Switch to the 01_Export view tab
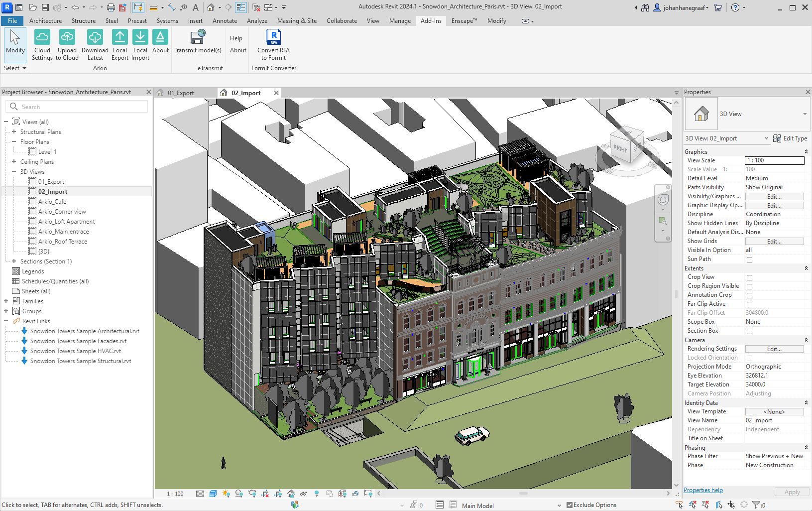This screenshot has height=511, width=812. (x=181, y=93)
